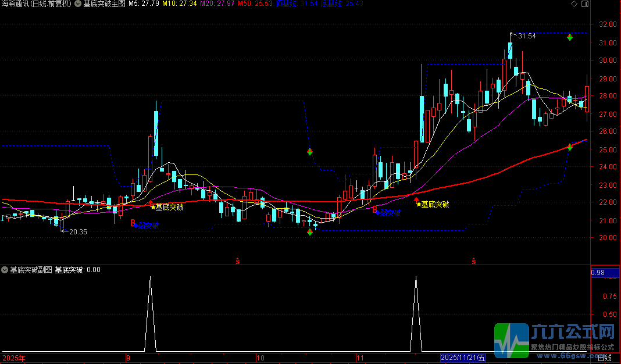Click the 26.00 price axis label
Image resolution: width=621 pixels, height=364 pixels.
608,131
